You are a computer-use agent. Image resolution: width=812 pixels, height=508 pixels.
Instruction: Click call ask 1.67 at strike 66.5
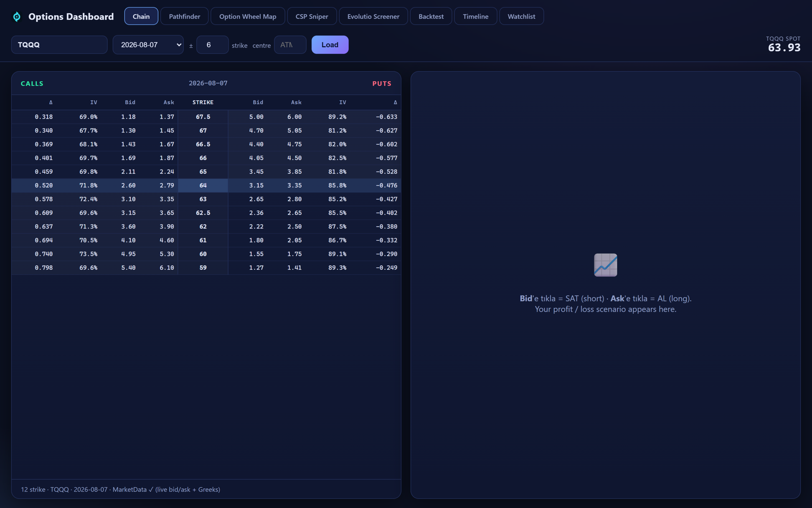(x=166, y=144)
